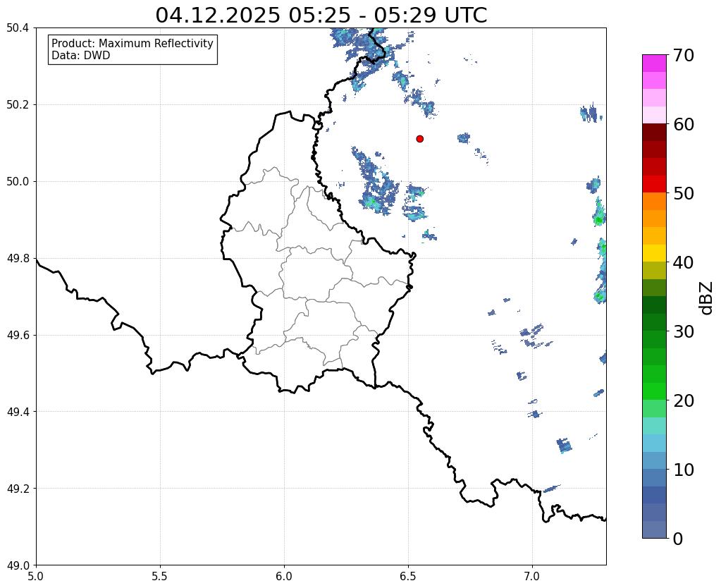The height and width of the screenshot is (588, 721).
Task: Click the plot title showing 04.12.2025 05:25 - 05:29 UTC
Action: tap(321, 16)
